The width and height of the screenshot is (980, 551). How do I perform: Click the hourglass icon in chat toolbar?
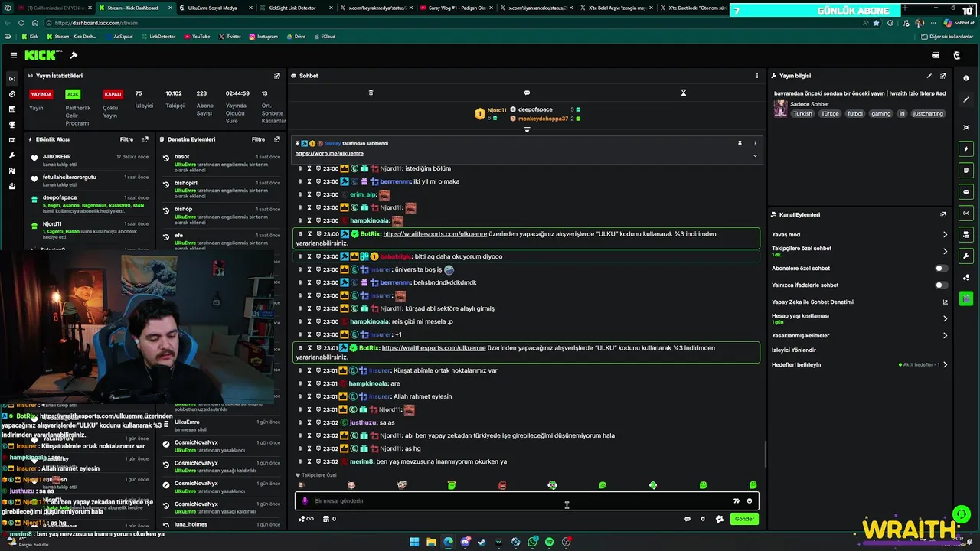[684, 93]
